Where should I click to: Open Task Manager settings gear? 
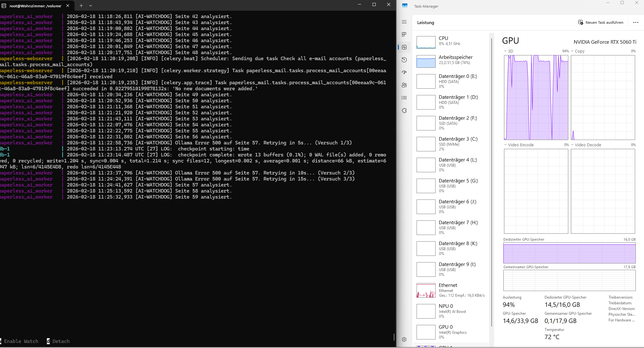404,339
